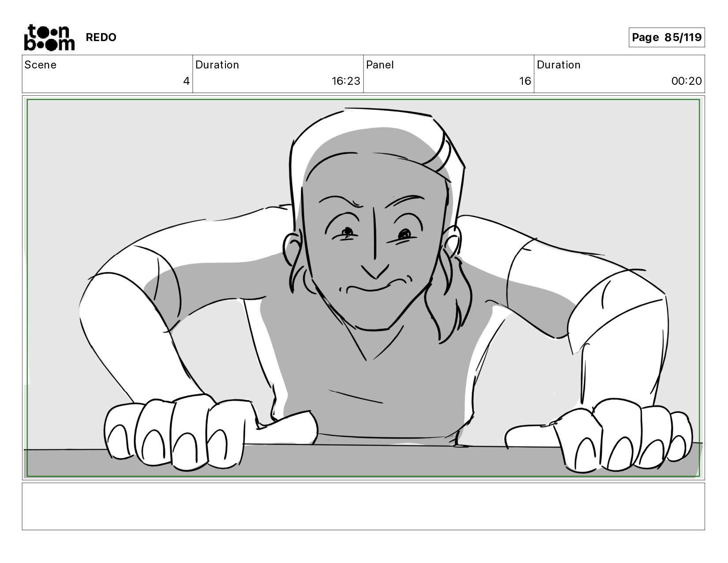Click the storyboard panel drawing

point(364,288)
